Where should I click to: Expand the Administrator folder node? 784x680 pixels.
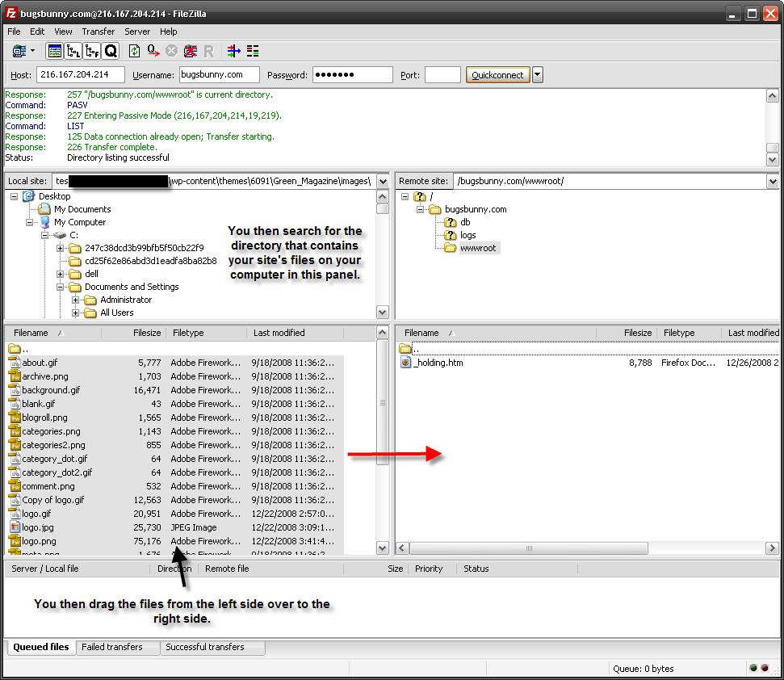click(76, 300)
